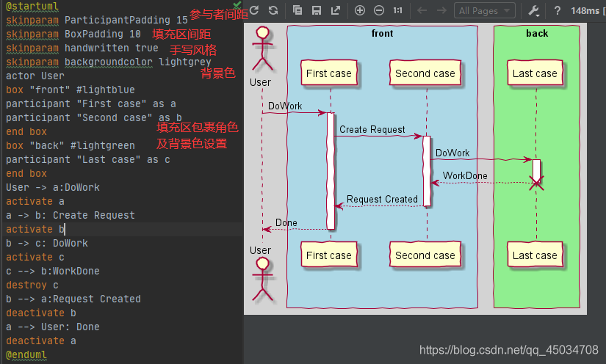Click the refresh diagram icon
606x364 pixels.
[x=254, y=10]
